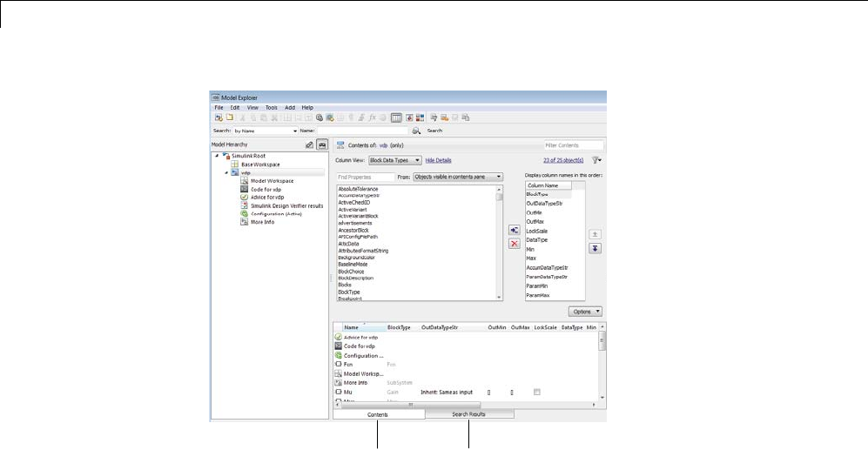868x450 pixels.
Task: Click Inherit: Same as input cell
Action: [x=447, y=392]
